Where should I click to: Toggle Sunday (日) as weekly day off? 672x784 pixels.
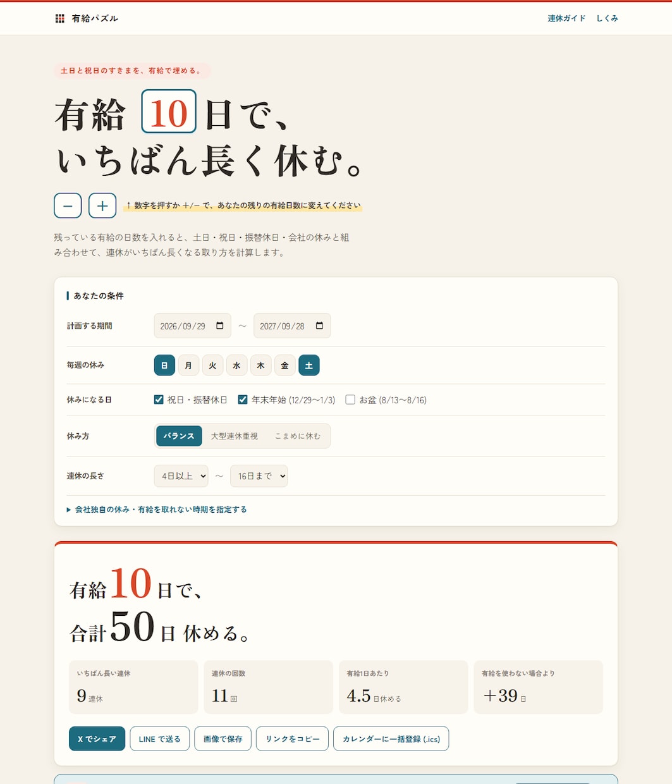pyautogui.click(x=164, y=365)
